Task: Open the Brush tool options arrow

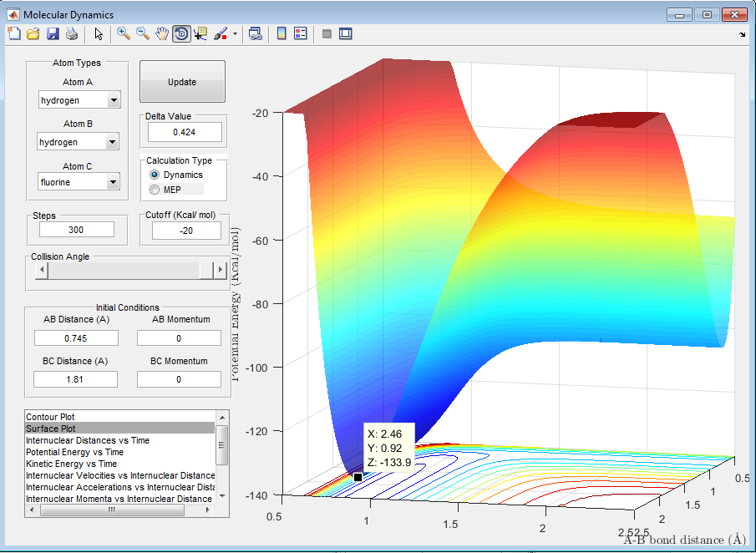Action: (236, 34)
